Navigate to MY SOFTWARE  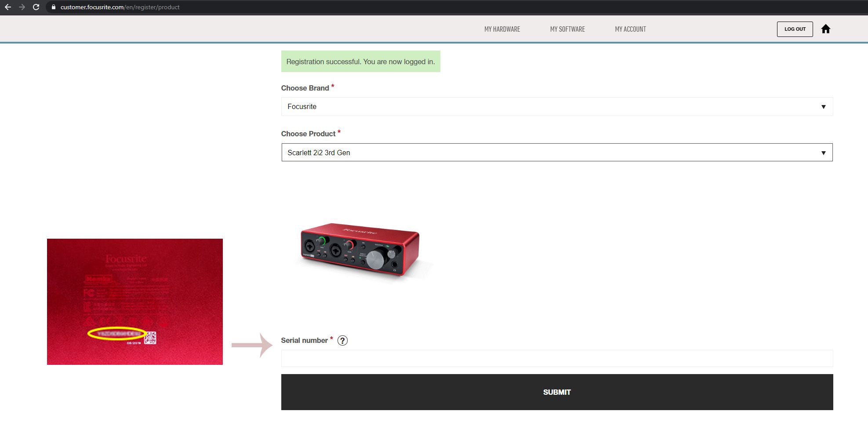pyautogui.click(x=567, y=29)
